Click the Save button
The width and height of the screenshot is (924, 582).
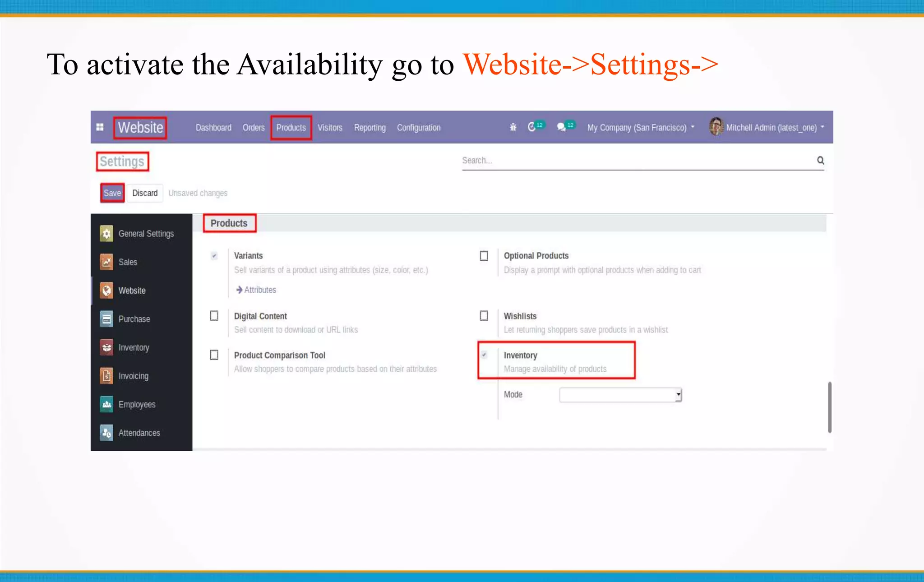click(112, 193)
